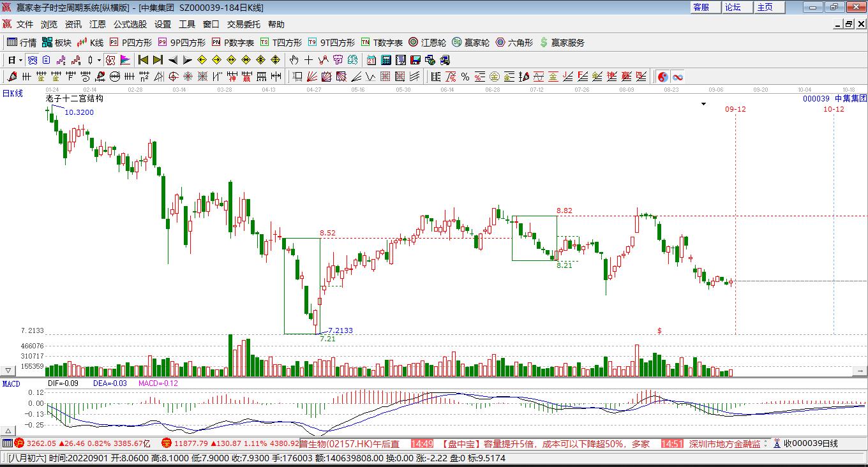Click the 3262.05 index status value
This screenshot has width=868, height=467.
click(41, 443)
